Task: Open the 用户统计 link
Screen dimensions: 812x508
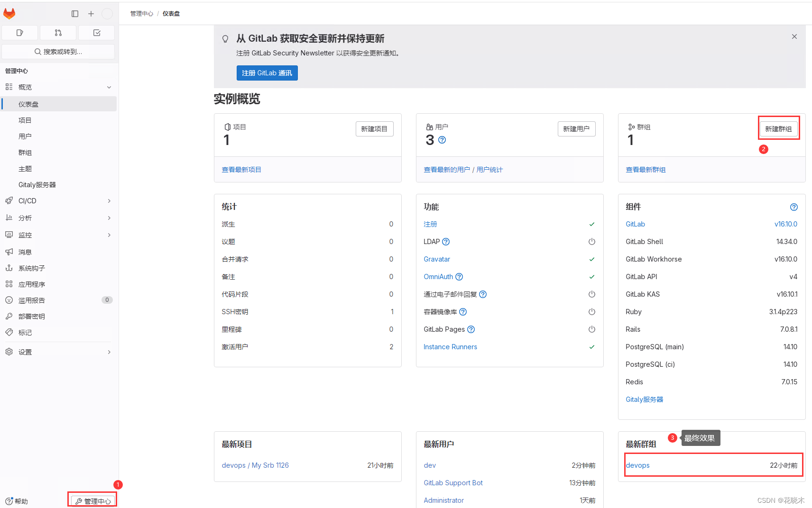Action: [x=489, y=170]
